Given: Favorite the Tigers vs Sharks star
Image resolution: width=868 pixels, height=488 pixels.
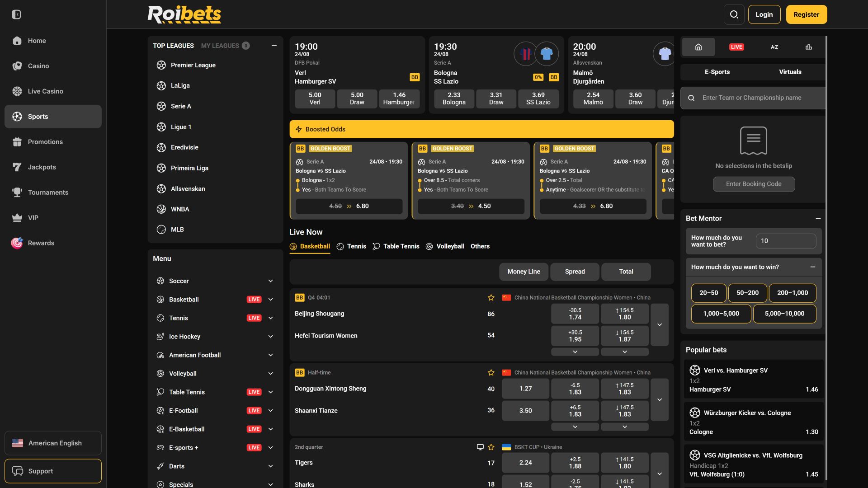Looking at the screenshot, I should pos(491,447).
